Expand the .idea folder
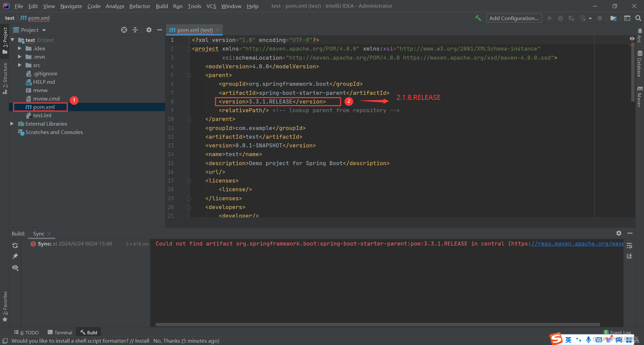This screenshot has width=644, height=345. [x=19, y=48]
